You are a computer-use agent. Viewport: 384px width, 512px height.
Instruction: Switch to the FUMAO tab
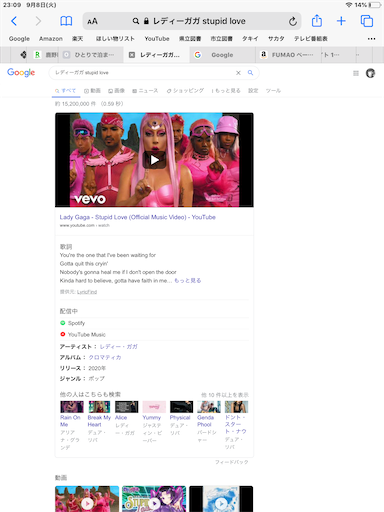[288, 55]
